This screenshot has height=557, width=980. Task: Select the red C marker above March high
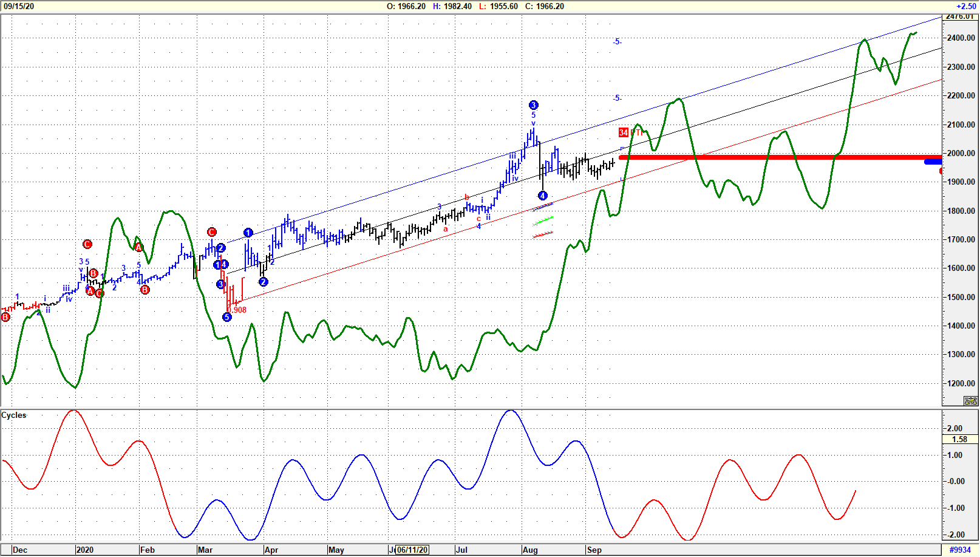tap(212, 232)
